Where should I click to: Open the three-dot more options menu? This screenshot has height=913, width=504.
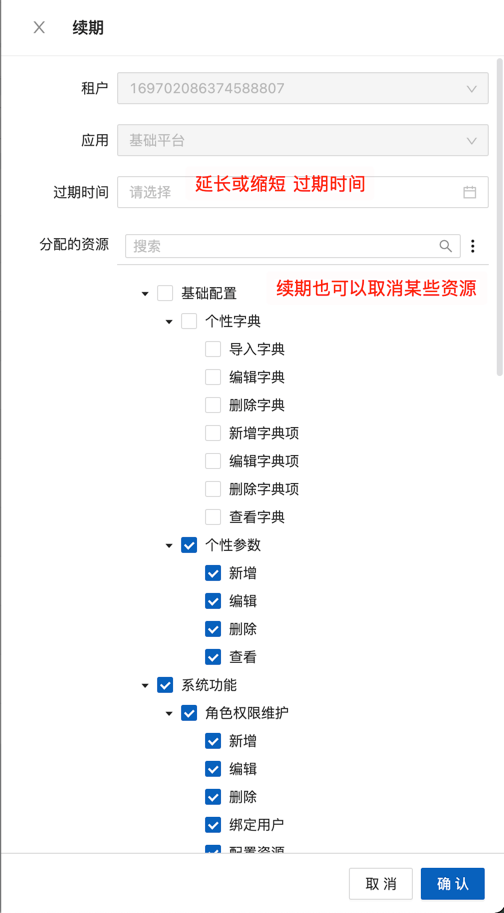click(x=473, y=246)
